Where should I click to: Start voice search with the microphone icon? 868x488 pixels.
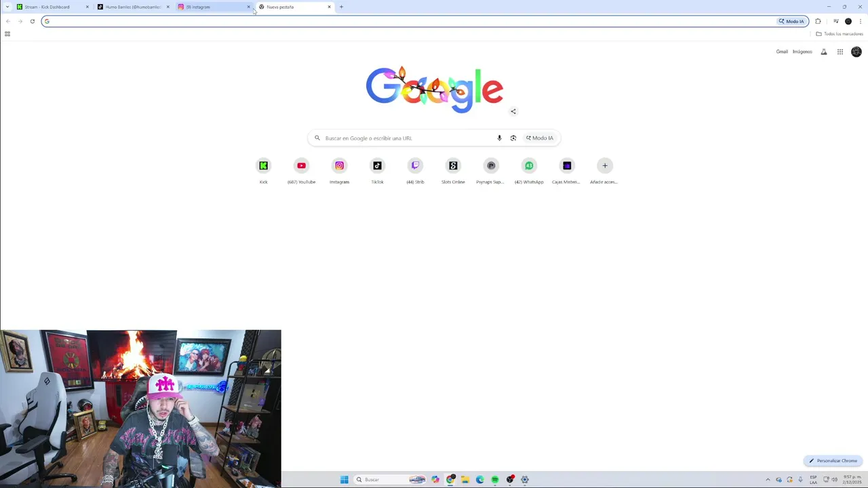(499, 138)
